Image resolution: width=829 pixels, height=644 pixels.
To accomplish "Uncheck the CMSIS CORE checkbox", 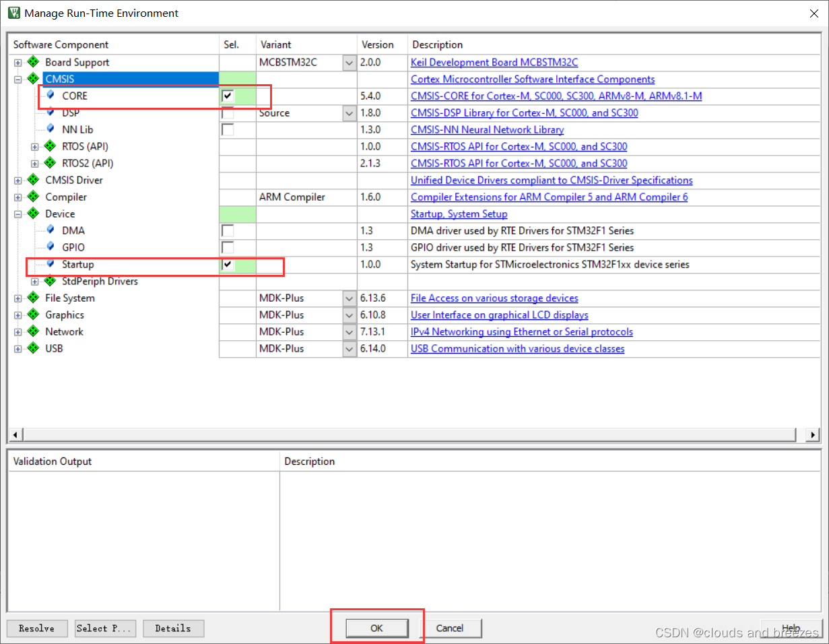I will click(x=228, y=96).
